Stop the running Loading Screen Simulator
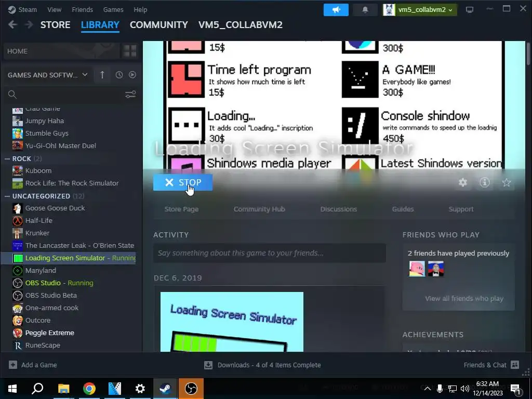532x399 pixels. pyautogui.click(x=183, y=182)
